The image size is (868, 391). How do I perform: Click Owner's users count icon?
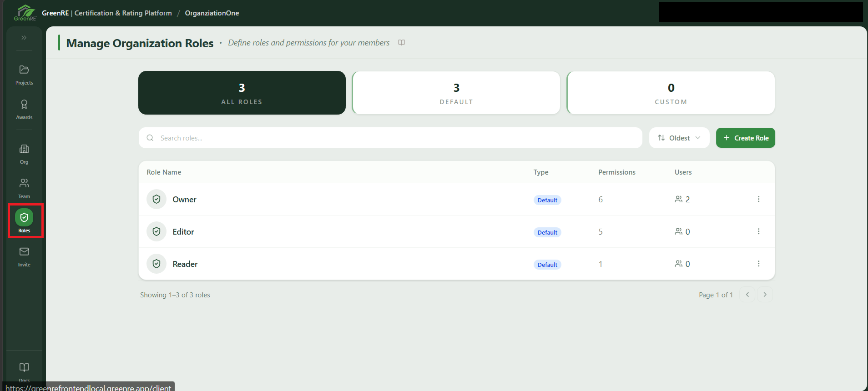click(679, 199)
